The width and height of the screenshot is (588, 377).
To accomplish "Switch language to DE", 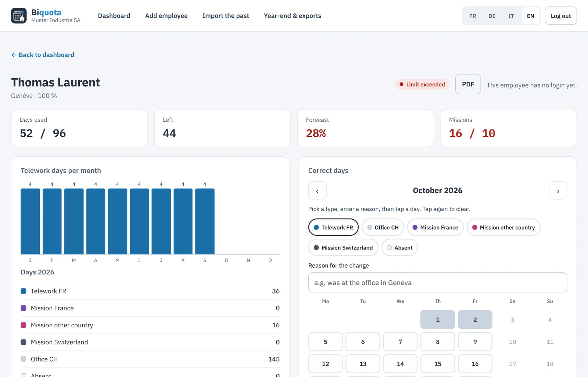I will tap(492, 16).
